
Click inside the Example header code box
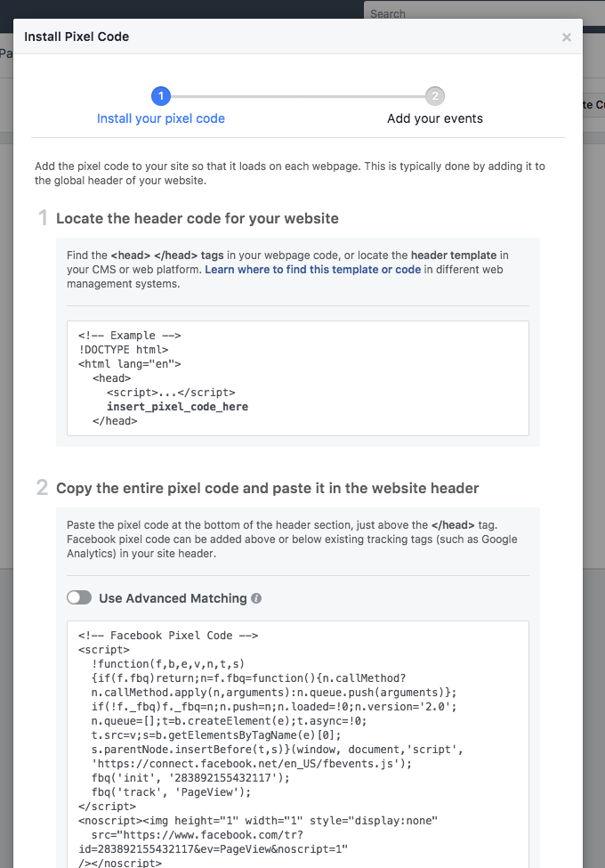coord(298,378)
